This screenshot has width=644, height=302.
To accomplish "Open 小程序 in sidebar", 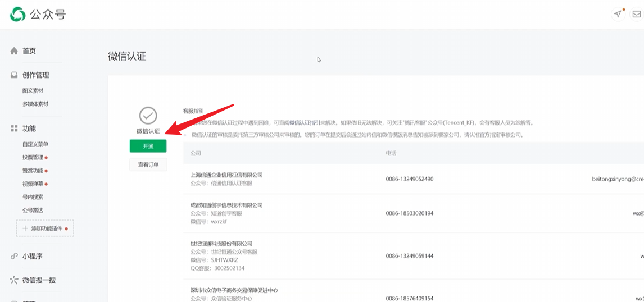I will [x=33, y=256].
